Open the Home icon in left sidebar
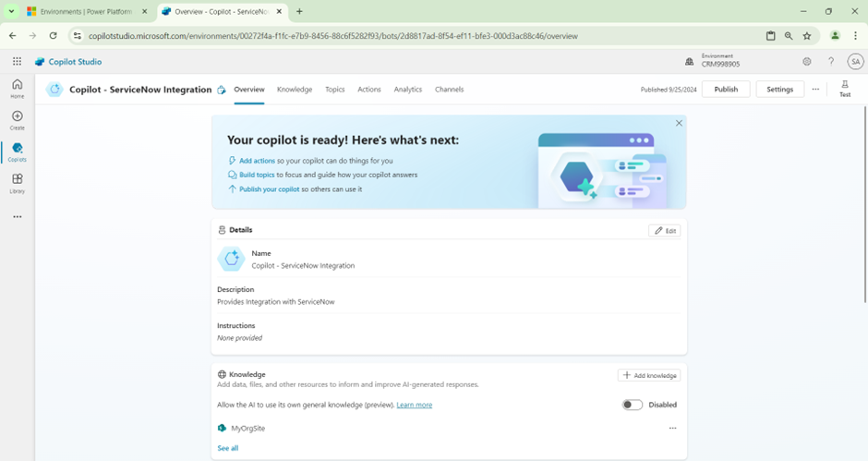The height and width of the screenshot is (461, 868). pos(17,88)
